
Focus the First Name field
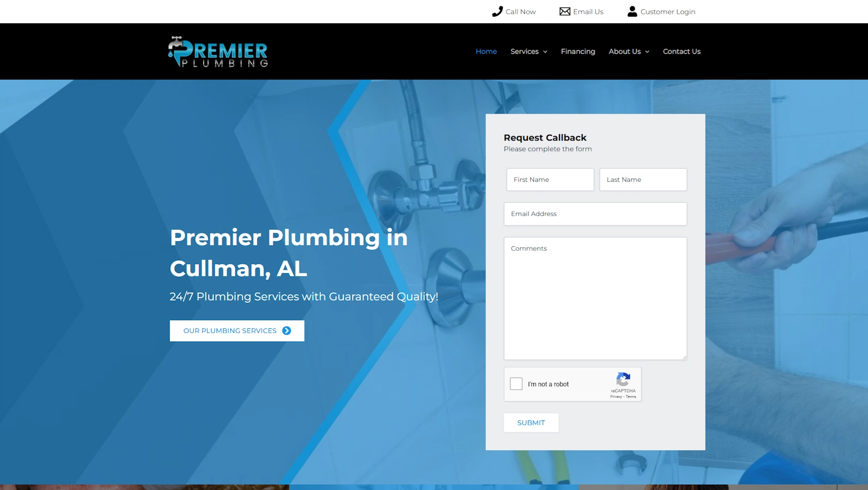pyautogui.click(x=550, y=180)
